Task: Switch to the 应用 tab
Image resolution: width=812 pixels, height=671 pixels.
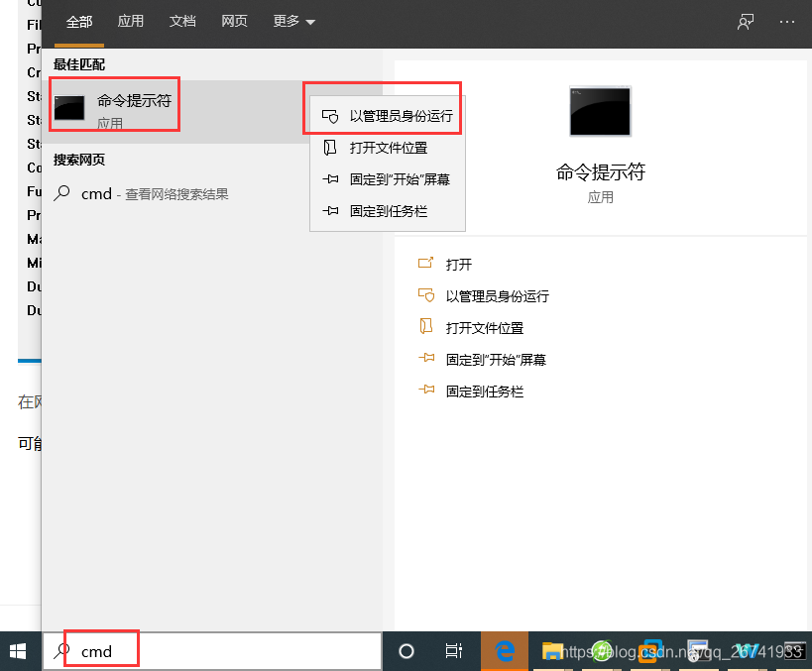Action: pos(130,21)
